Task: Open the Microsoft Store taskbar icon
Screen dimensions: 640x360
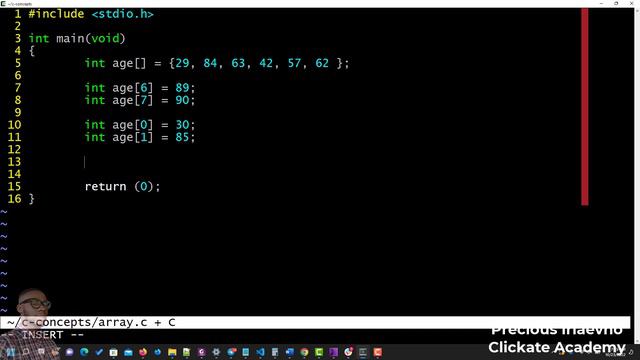Action: [x=113, y=352]
